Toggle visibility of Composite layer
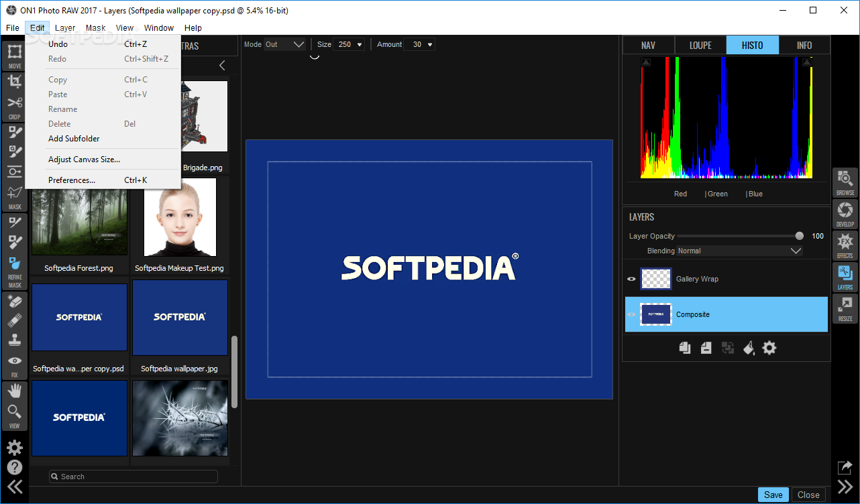860x504 pixels. pos(631,314)
